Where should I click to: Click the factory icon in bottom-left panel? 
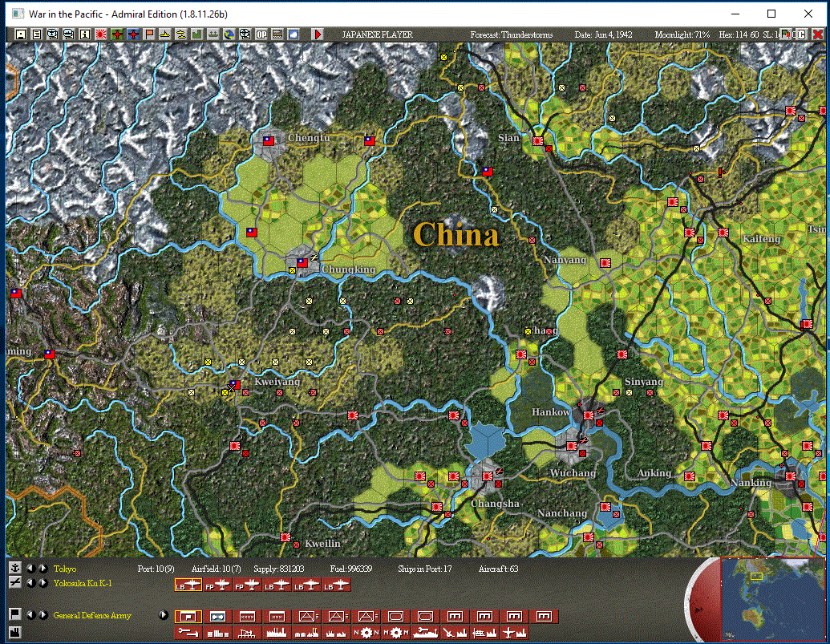[14, 632]
